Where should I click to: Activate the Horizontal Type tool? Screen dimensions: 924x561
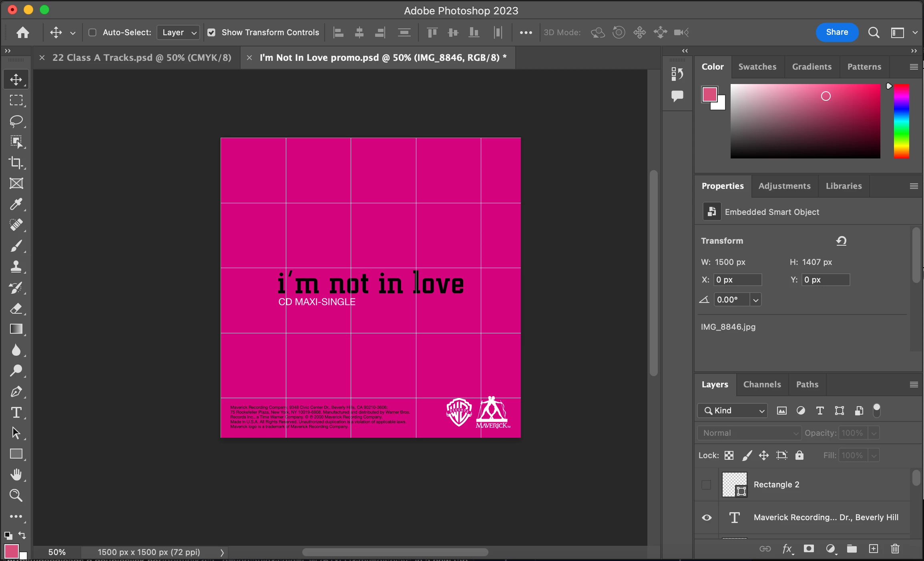(16, 412)
